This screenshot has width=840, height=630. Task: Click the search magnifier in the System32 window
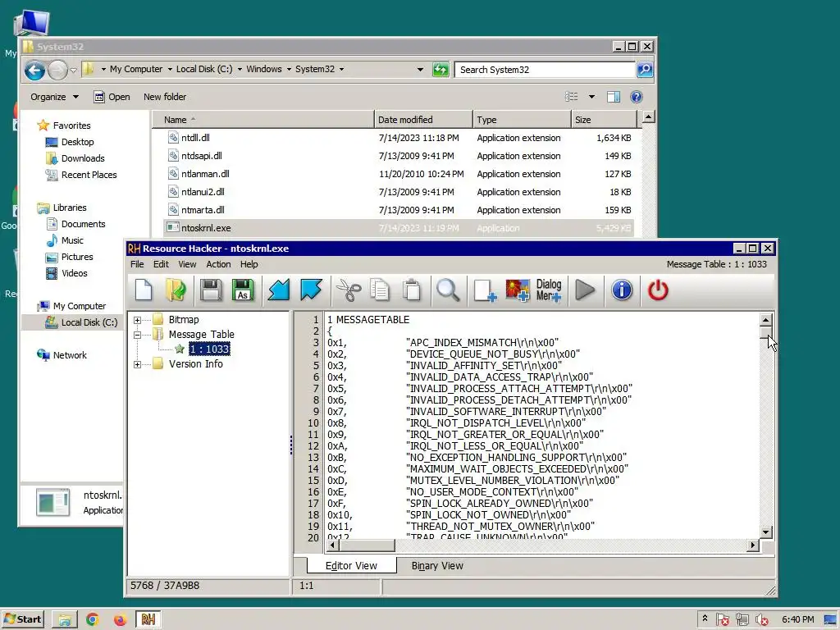(x=645, y=70)
